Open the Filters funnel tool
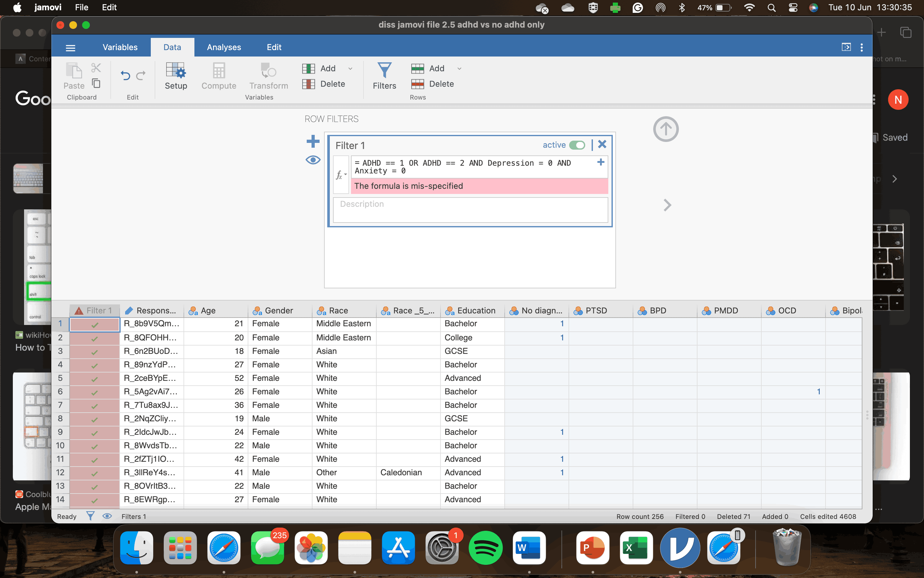Image resolution: width=924 pixels, height=578 pixels. click(x=384, y=76)
